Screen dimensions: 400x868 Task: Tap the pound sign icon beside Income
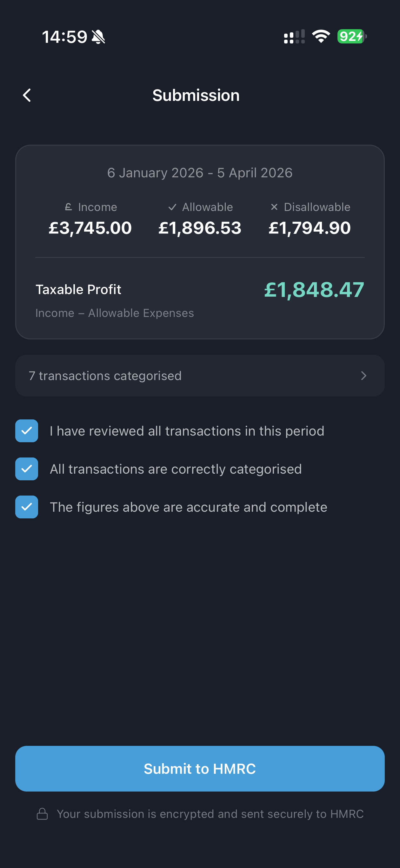[69, 207]
